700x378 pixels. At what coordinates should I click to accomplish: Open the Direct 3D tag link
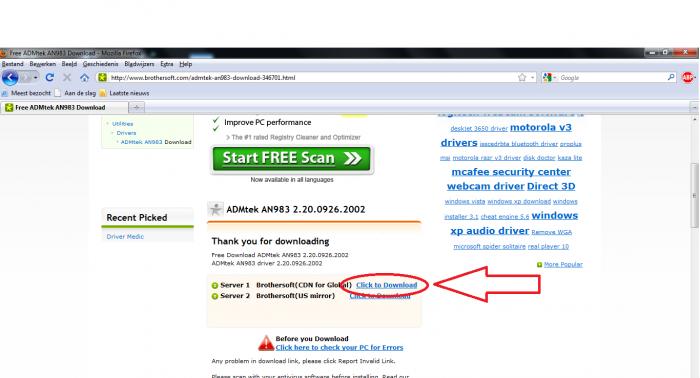(551, 186)
